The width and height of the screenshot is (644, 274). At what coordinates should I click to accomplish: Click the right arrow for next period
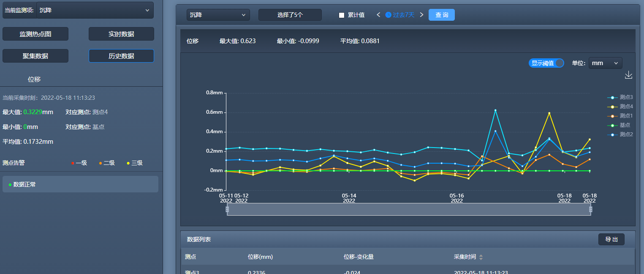tap(421, 15)
